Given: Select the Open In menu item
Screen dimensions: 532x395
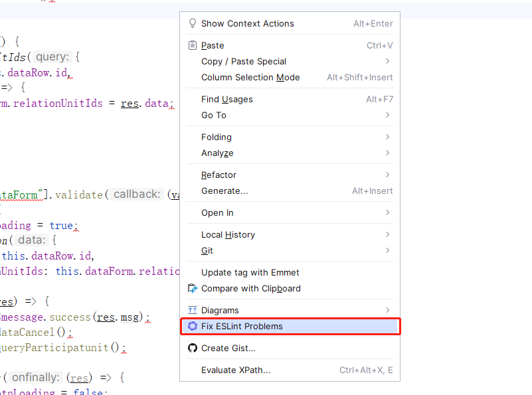Looking at the screenshot, I should click(x=217, y=212).
